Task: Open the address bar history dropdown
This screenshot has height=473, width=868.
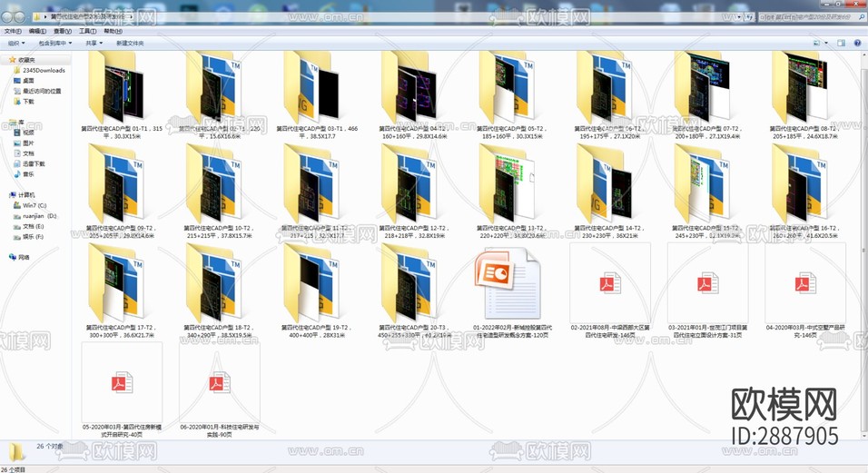Action: 739,17
